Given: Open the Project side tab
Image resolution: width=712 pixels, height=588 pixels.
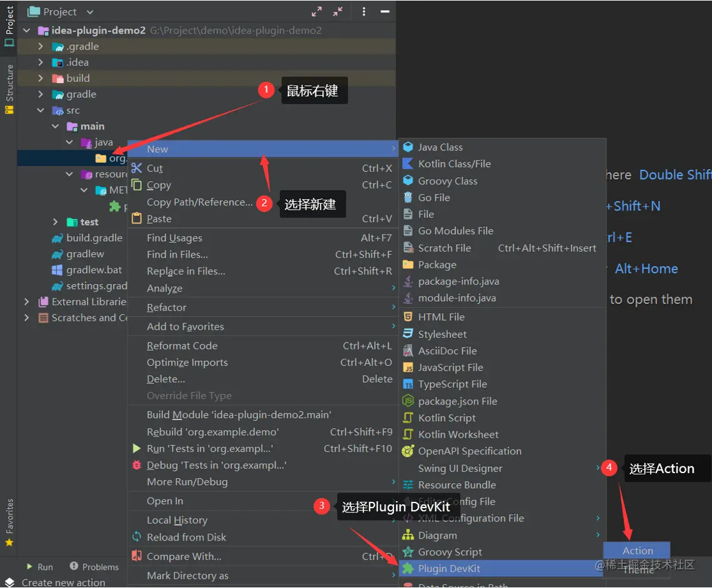Looking at the screenshot, I should pyautogui.click(x=9, y=26).
